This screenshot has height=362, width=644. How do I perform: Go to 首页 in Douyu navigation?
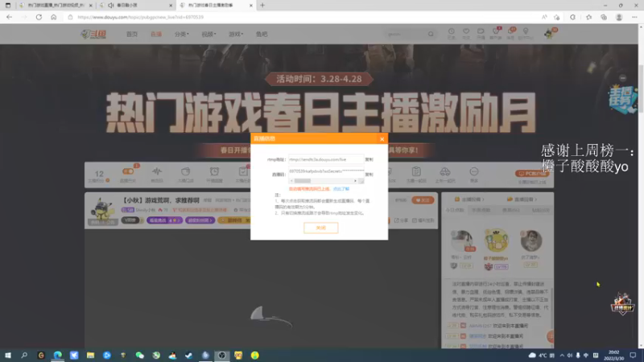pos(132,34)
